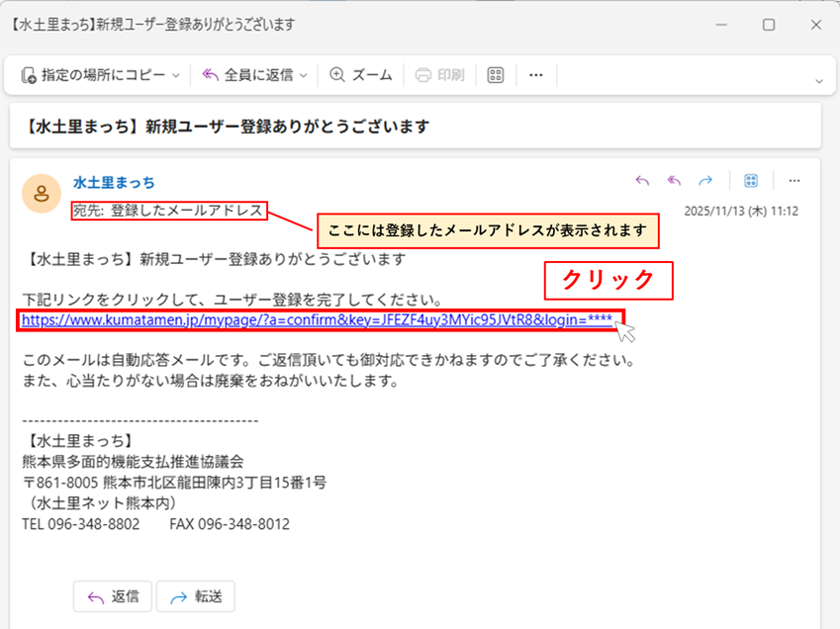840x629 pixels.
Task: Click the apps icon in the message header
Action: click(751, 181)
